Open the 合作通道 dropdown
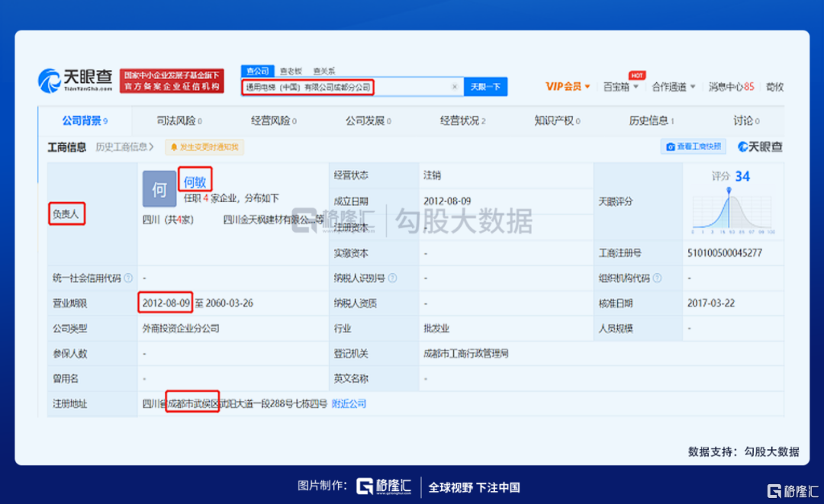Image resolution: width=824 pixels, height=504 pixels. pyautogui.click(x=674, y=87)
